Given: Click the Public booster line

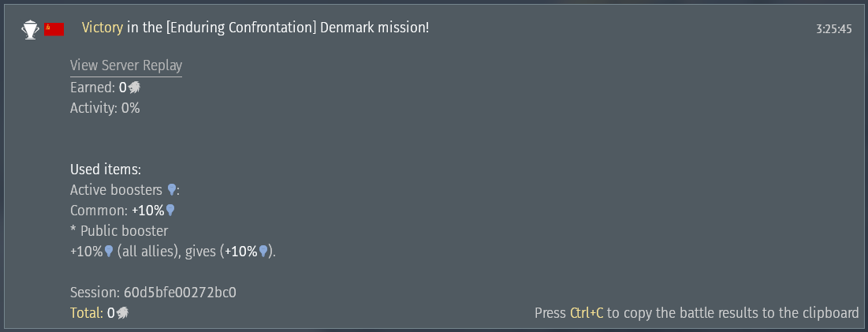Looking at the screenshot, I should [x=119, y=231].
